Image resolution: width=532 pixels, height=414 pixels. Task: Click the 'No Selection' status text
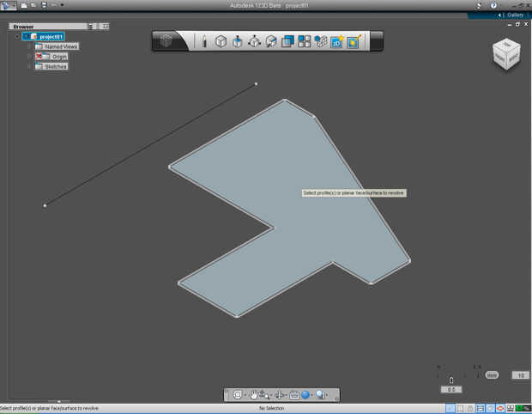(x=271, y=408)
